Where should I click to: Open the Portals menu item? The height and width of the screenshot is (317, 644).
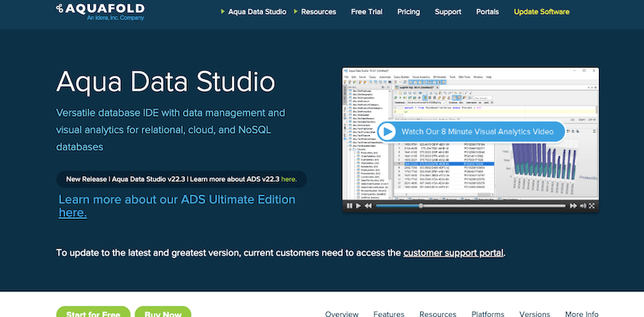coord(488,12)
